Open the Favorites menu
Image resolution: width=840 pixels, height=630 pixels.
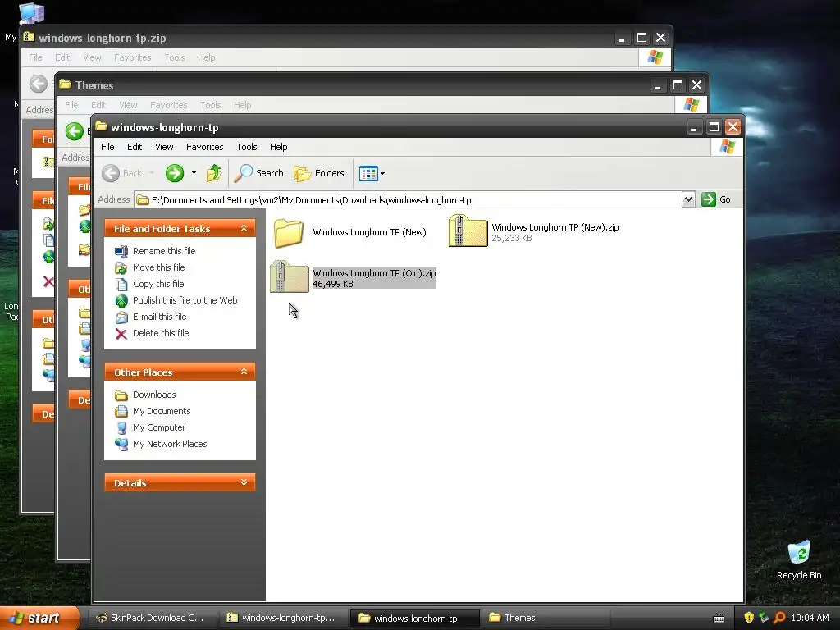pyautogui.click(x=204, y=147)
